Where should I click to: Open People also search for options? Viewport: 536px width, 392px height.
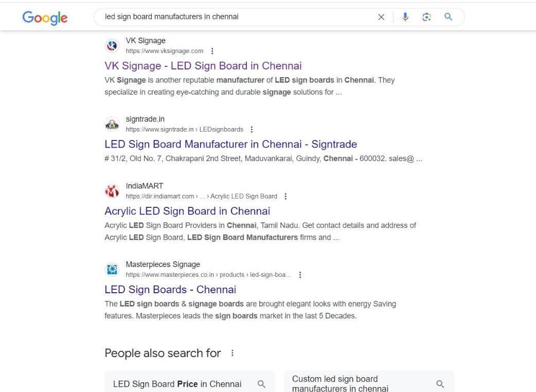point(233,353)
